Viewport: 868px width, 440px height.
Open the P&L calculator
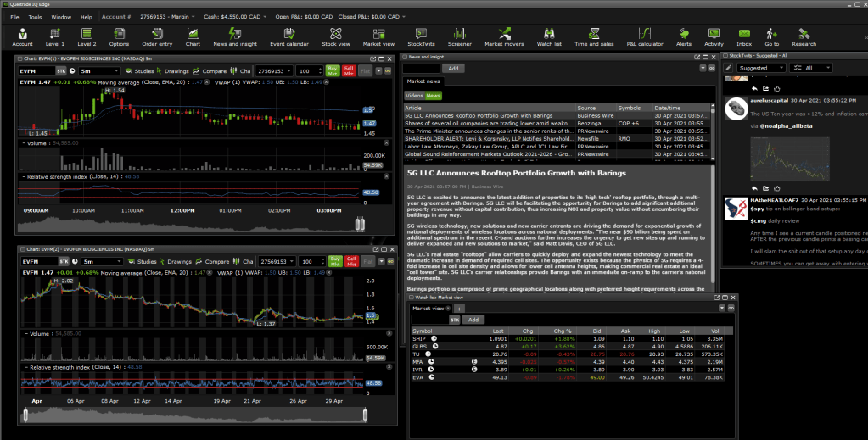(x=644, y=37)
